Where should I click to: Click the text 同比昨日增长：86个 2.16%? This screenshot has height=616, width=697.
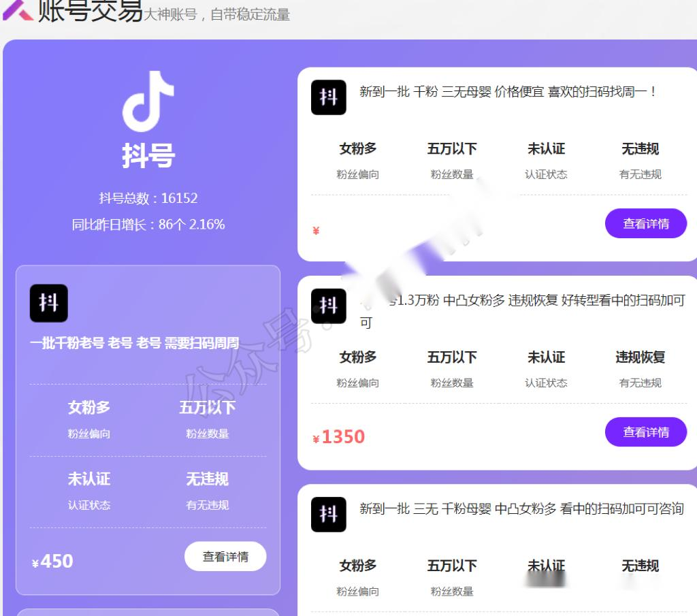[x=148, y=224]
